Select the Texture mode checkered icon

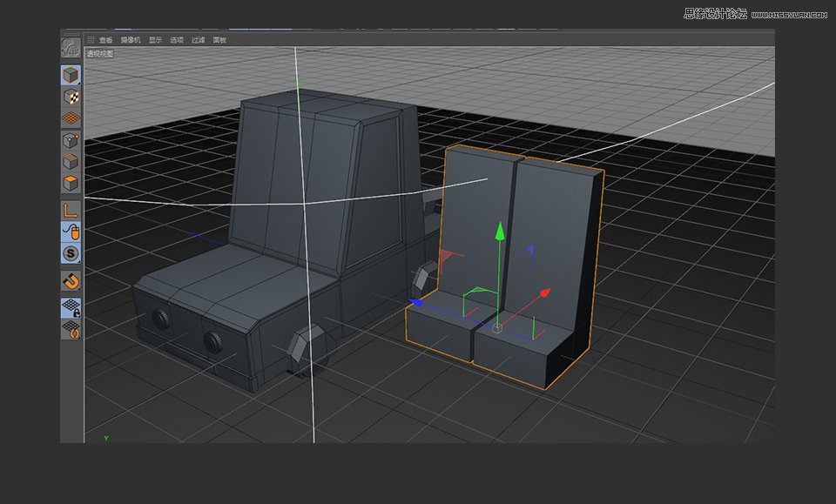coord(69,96)
